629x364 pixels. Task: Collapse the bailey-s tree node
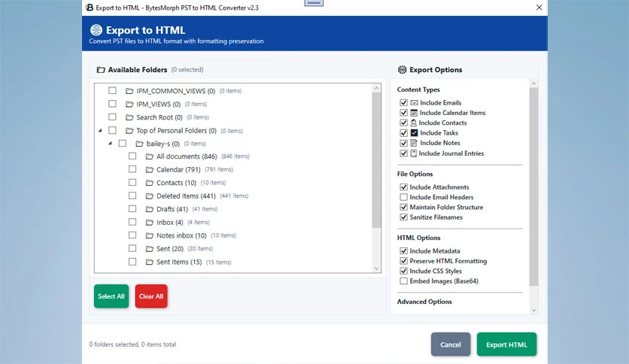tap(111, 143)
